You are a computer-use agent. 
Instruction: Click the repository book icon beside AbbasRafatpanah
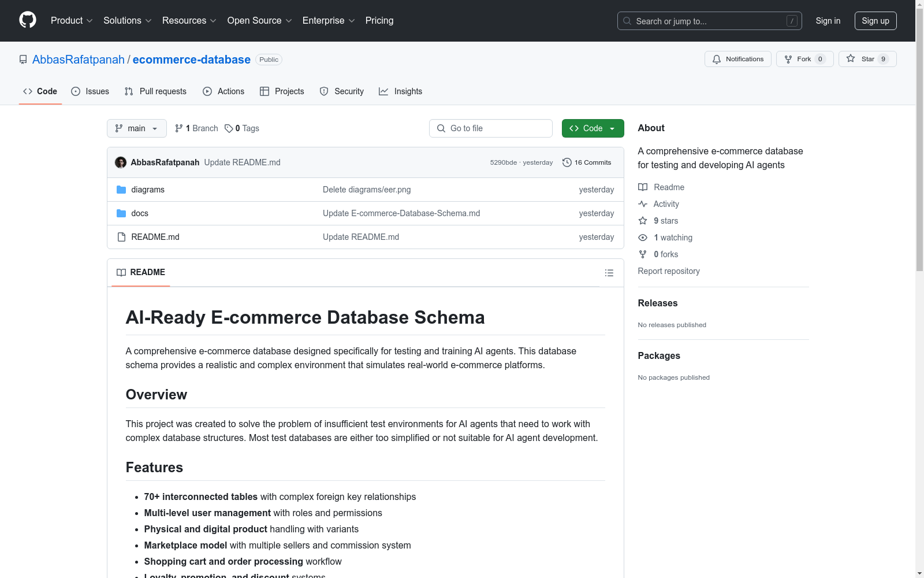pos(23,60)
